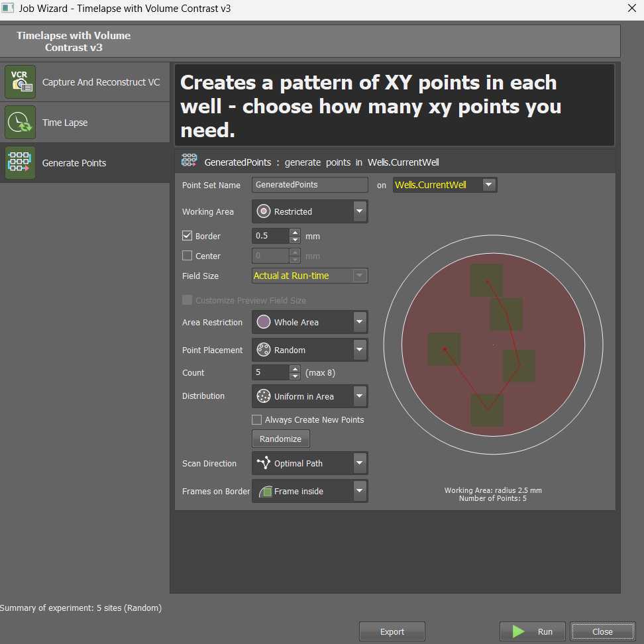Click the Export button
644x644 pixels.
click(392, 631)
